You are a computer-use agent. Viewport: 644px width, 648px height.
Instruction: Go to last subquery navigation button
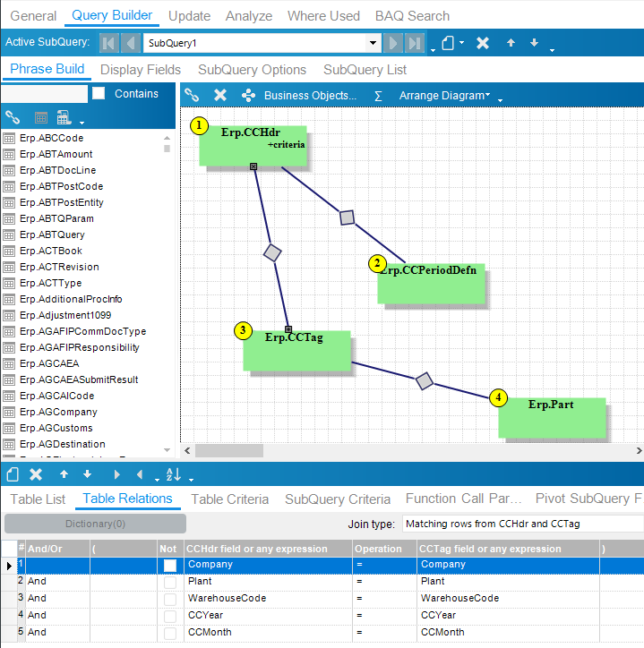[x=415, y=43]
